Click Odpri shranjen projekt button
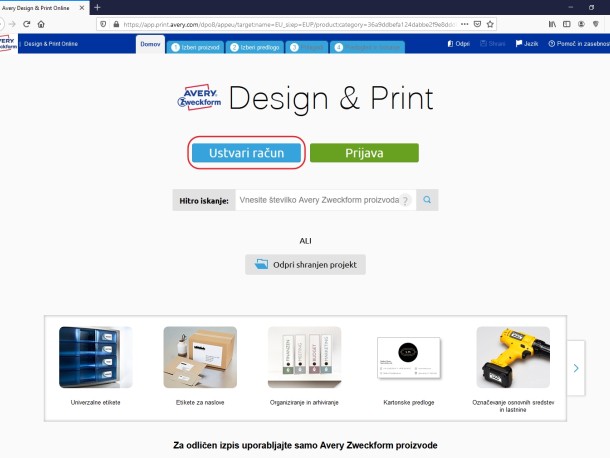This screenshot has width=610, height=458. click(305, 265)
